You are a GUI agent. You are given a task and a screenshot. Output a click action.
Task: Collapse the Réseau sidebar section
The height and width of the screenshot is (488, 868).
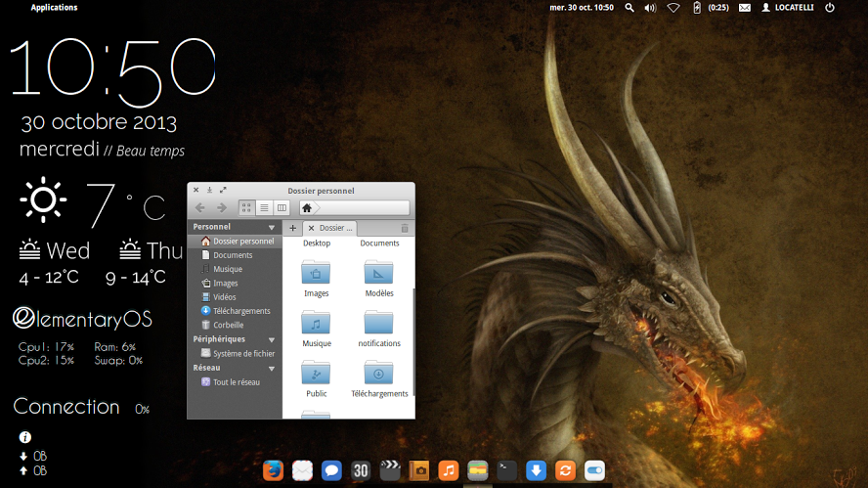(x=272, y=369)
